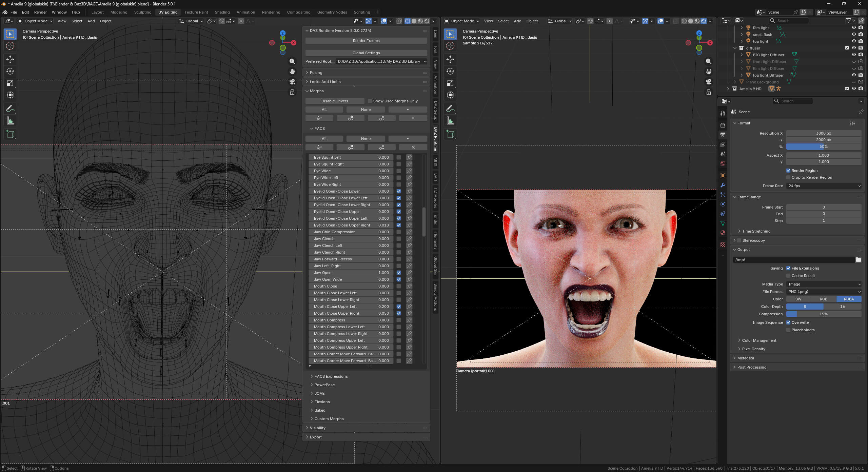This screenshot has width=868, height=472.
Task: Enable Show Used Morphs Only
Action: (x=370, y=101)
